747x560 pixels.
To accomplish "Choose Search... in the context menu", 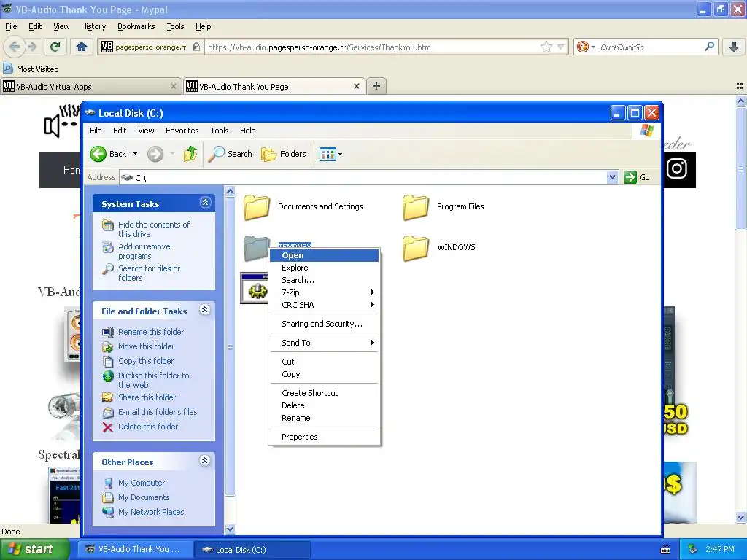I will [325, 280].
